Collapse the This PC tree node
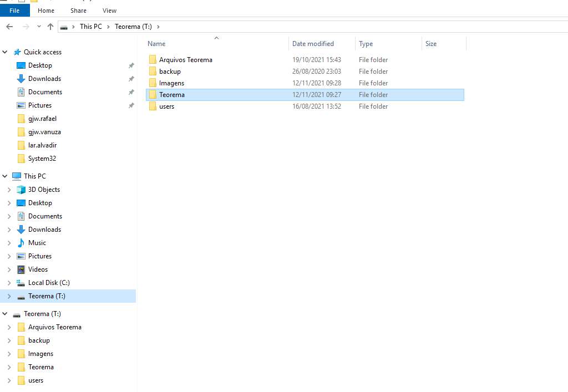Viewport: 568px width, 392px height. [5, 176]
